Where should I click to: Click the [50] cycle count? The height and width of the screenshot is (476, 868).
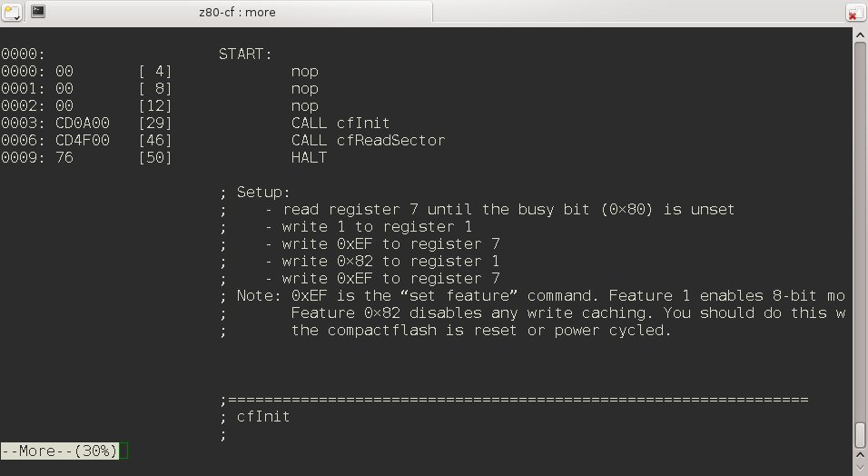pos(155,157)
